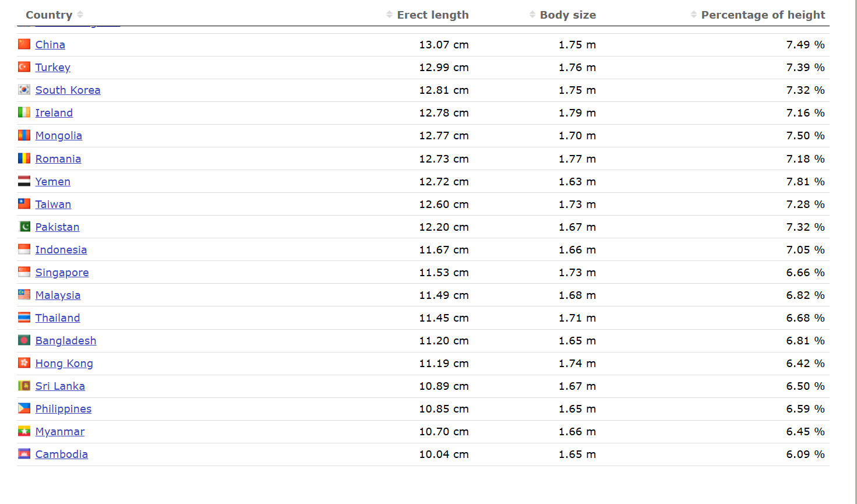Open the Singapore link
Viewport: 857px width, 504px height.
[62, 273]
